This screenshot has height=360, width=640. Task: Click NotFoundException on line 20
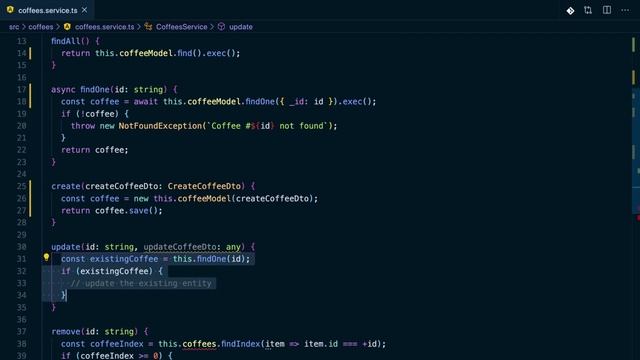tap(160, 126)
